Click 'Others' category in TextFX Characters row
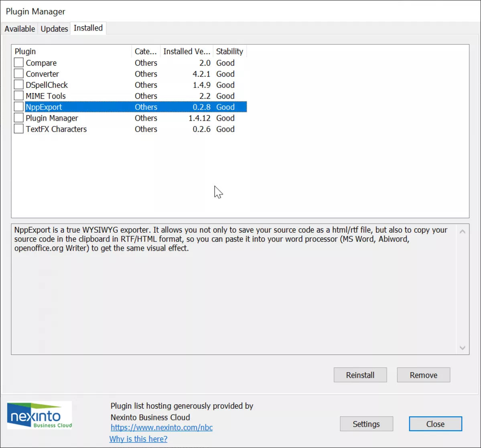 pyautogui.click(x=146, y=129)
